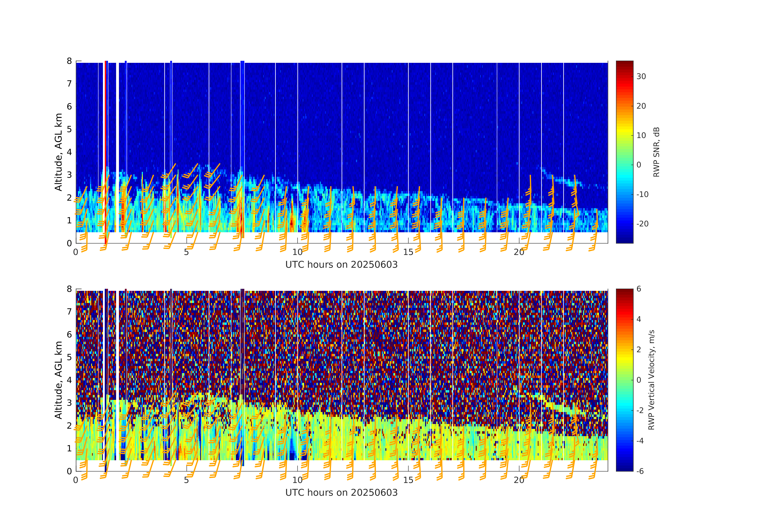Click the bottom plot's x-axis title
775x532 pixels.
[x=341, y=493]
